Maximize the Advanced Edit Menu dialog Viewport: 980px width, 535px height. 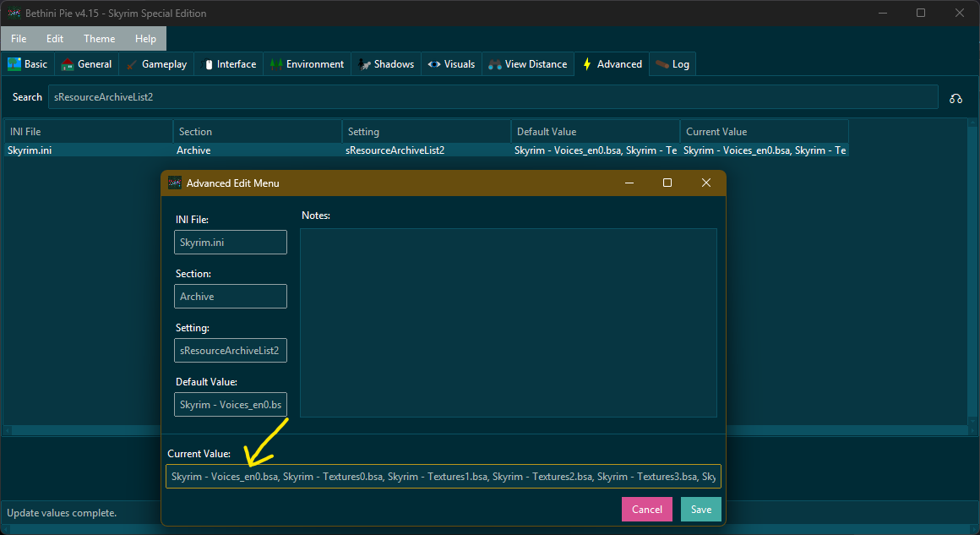coord(667,183)
